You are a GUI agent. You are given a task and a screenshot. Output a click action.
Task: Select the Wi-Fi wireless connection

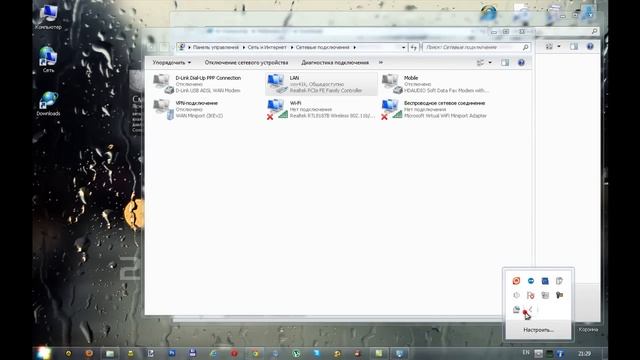320,109
